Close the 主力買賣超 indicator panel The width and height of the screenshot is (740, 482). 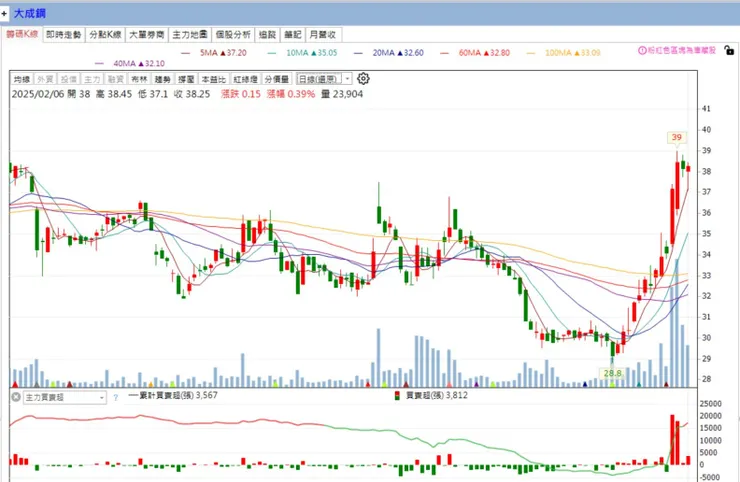click(16, 397)
